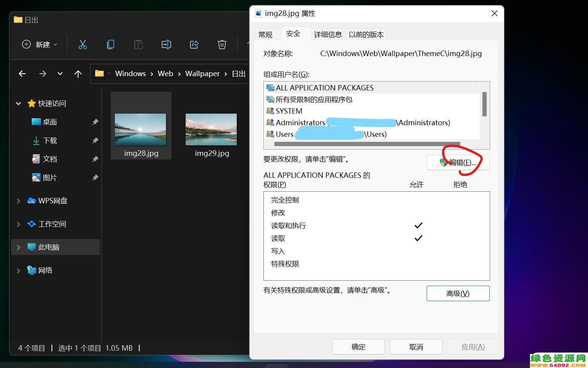Select the img29.jpg thumbnail

pyautogui.click(x=211, y=129)
